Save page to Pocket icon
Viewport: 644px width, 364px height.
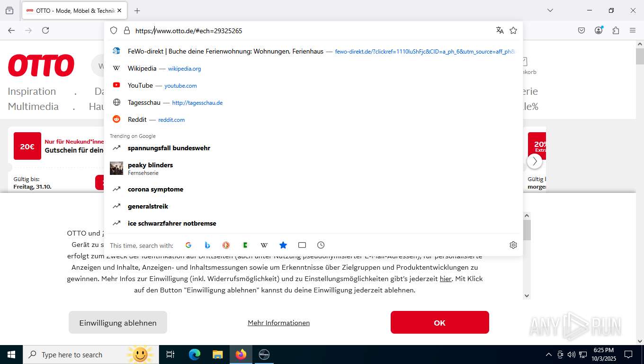click(x=581, y=30)
